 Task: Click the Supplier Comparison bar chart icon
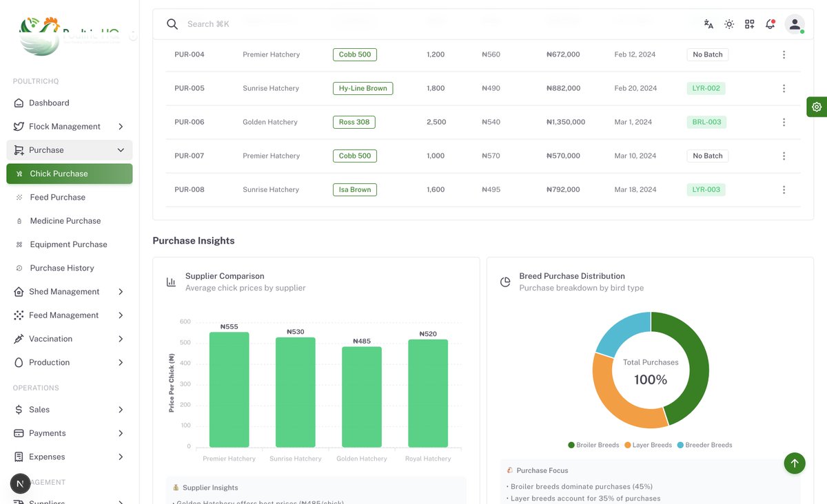click(171, 282)
